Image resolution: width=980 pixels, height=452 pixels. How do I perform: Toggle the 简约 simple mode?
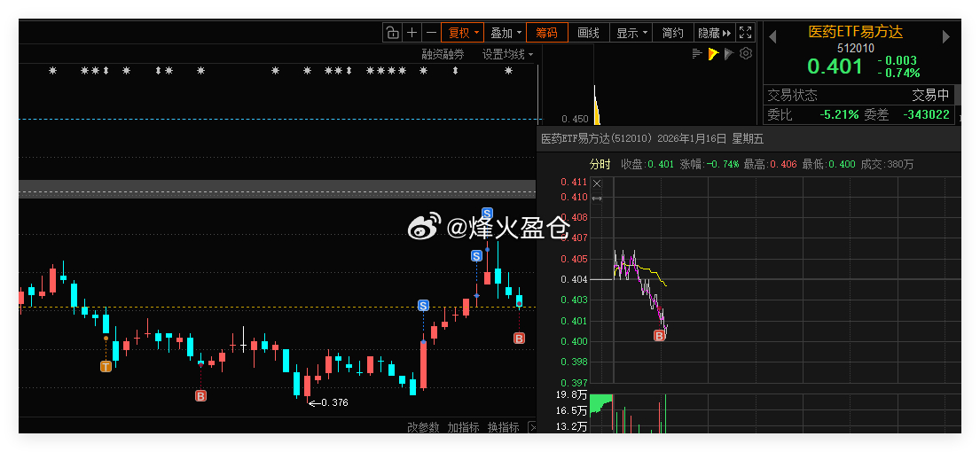click(673, 33)
